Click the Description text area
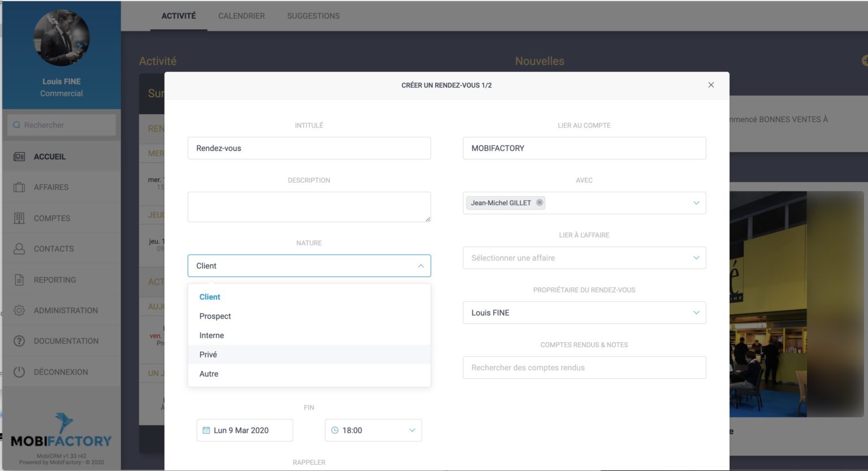The width and height of the screenshot is (868, 471). (309, 206)
